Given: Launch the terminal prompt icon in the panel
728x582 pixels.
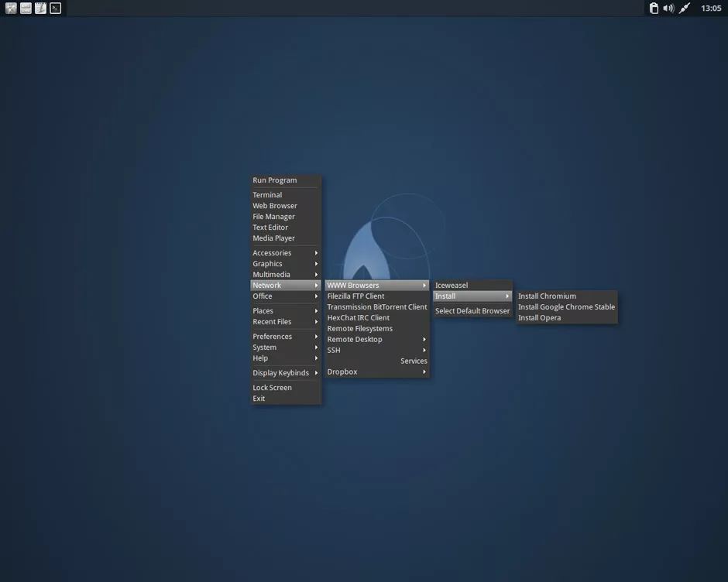Looking at the screenshot, I should pyautogui.click(x=56, y=8).
